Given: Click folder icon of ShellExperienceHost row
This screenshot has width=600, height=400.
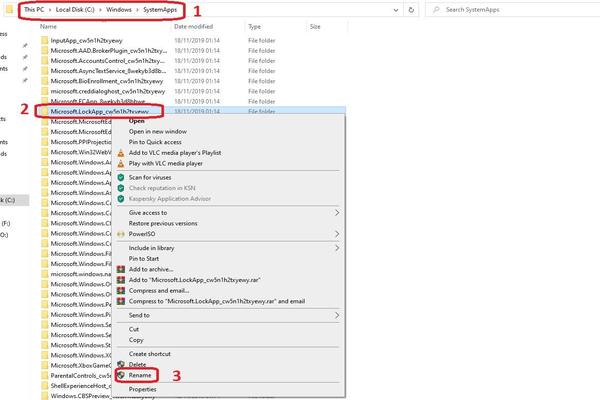Looking at the screenshot, I should coord(45,385).
